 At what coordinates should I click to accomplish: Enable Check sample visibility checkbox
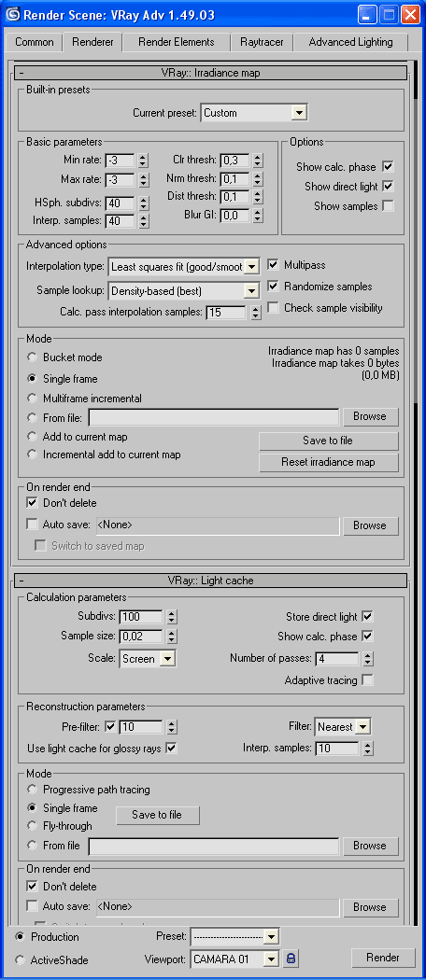click(x=273, y=307)
